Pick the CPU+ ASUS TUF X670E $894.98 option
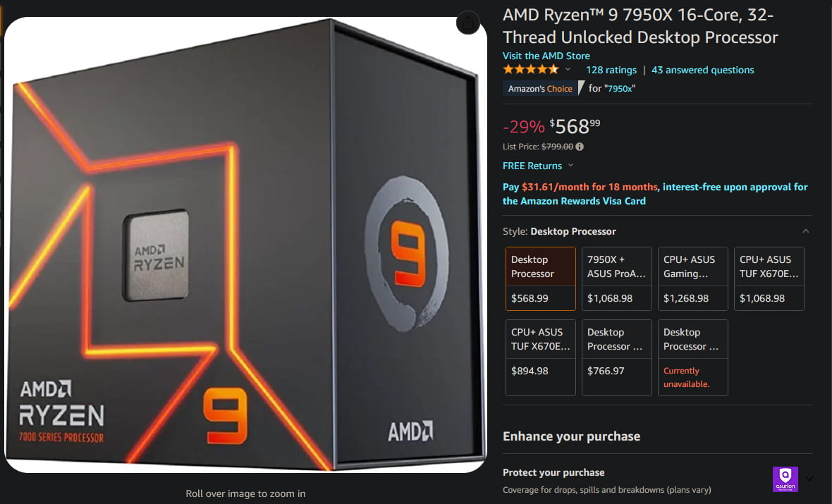 click(x=540, y=357)
